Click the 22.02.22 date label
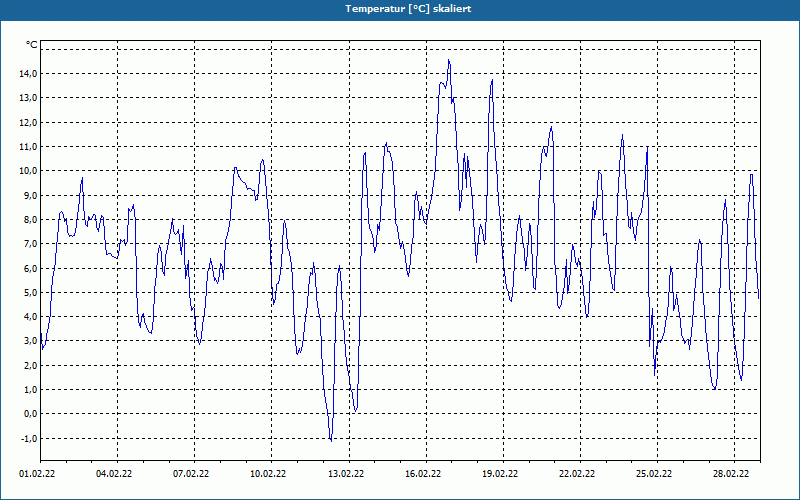Screen dimensions: 800x500 click(x=577, y=474)
